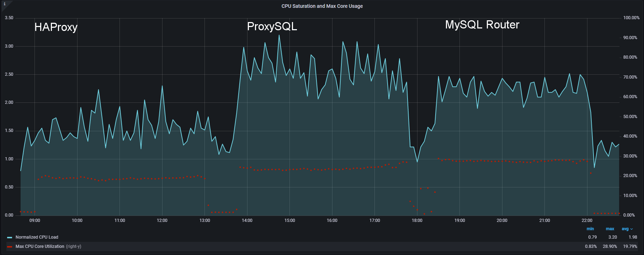Click the 14:00 time axis marker
Viewport: 644px width, 255px height.
coord(247,221)
